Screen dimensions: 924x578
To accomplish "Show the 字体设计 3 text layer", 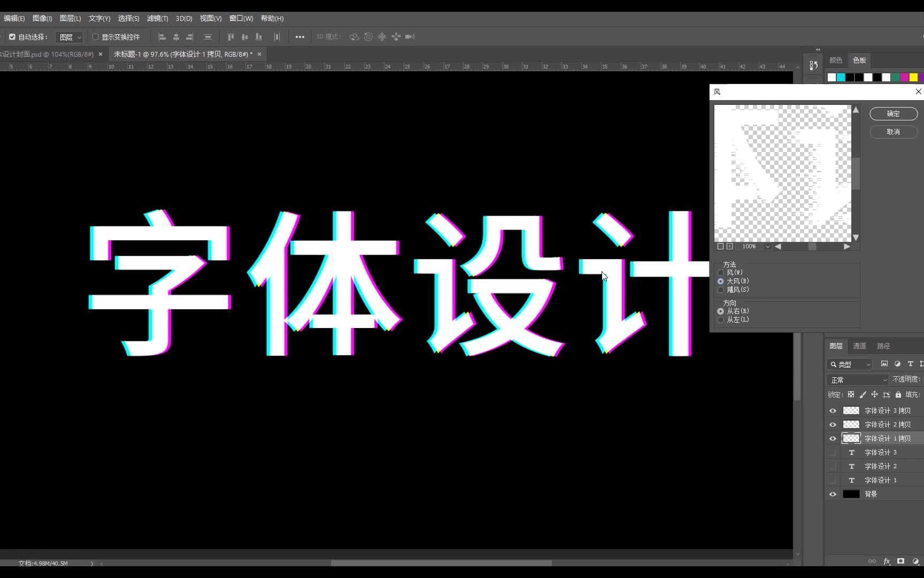I will point(833,452).
